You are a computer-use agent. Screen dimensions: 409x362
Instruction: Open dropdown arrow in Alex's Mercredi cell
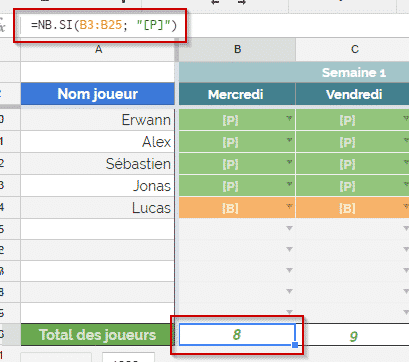tap(289, 140)
